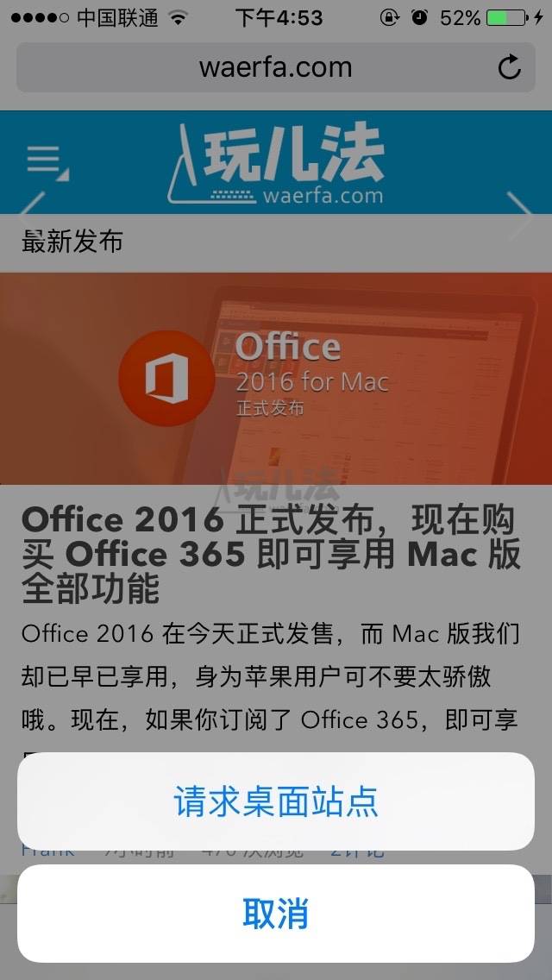Tap the reload page icon
This screenshot has width=552, height=980.
510,67
